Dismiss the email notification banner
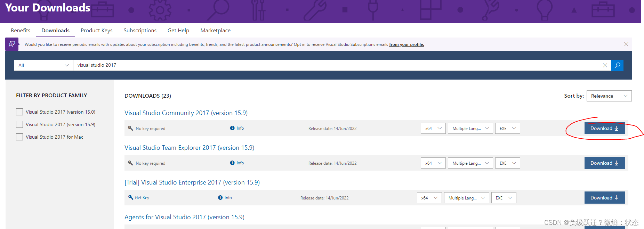This screenshot has width=644, height=229. click(x=626, y=44)
